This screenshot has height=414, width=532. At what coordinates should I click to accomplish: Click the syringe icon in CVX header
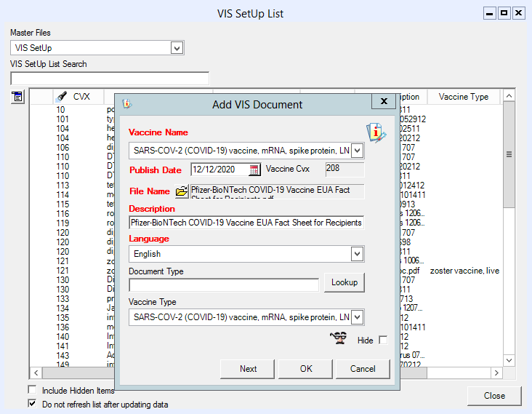click(61, 97)
